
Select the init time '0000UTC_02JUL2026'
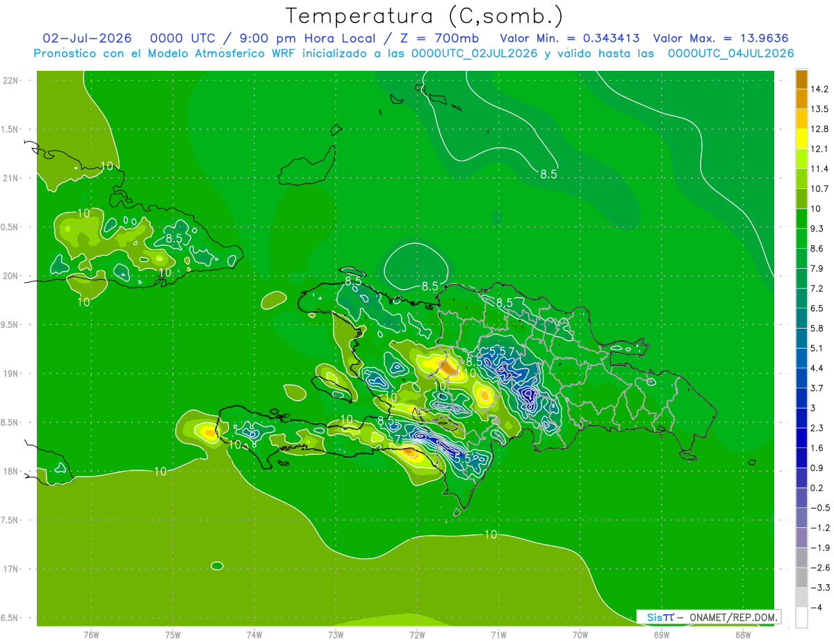pos(473,53)
